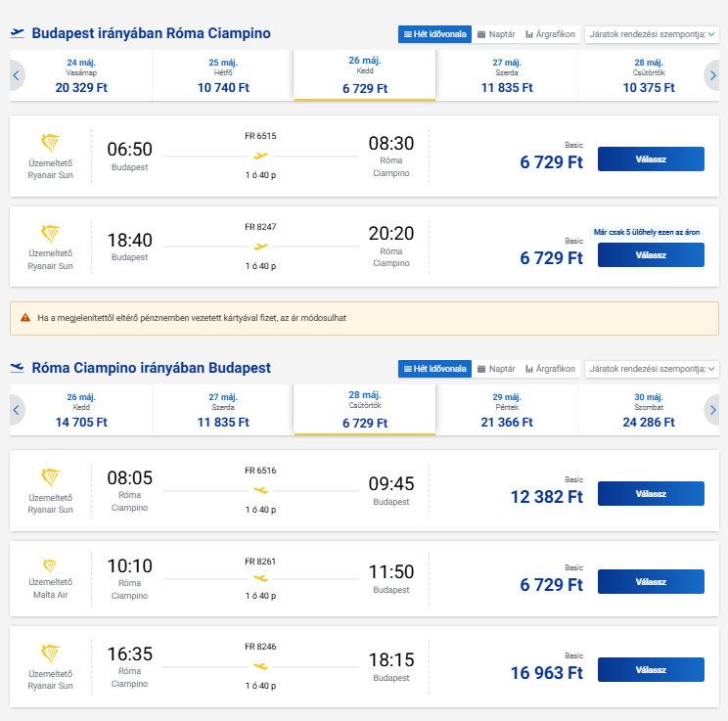Open the return flight sorting dropdown
The image size is (728, 721).
tap(651, 369)
